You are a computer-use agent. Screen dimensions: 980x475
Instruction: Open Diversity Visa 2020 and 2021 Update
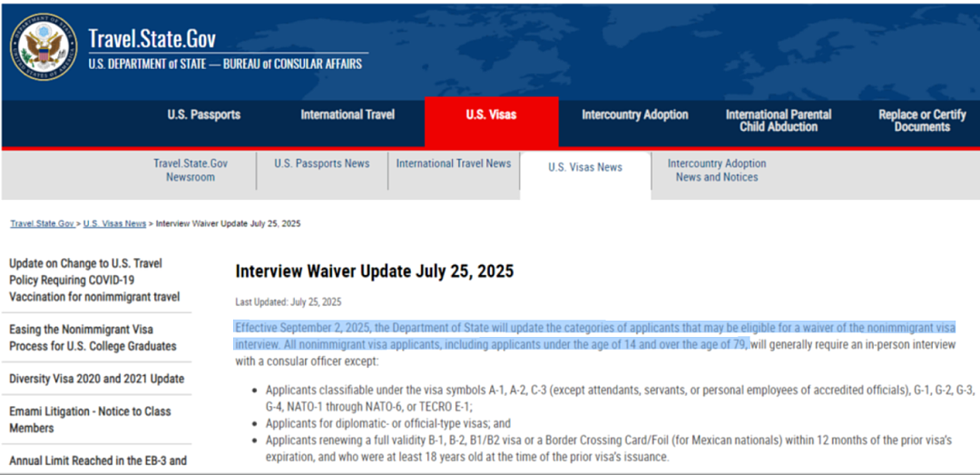[97, 379]
